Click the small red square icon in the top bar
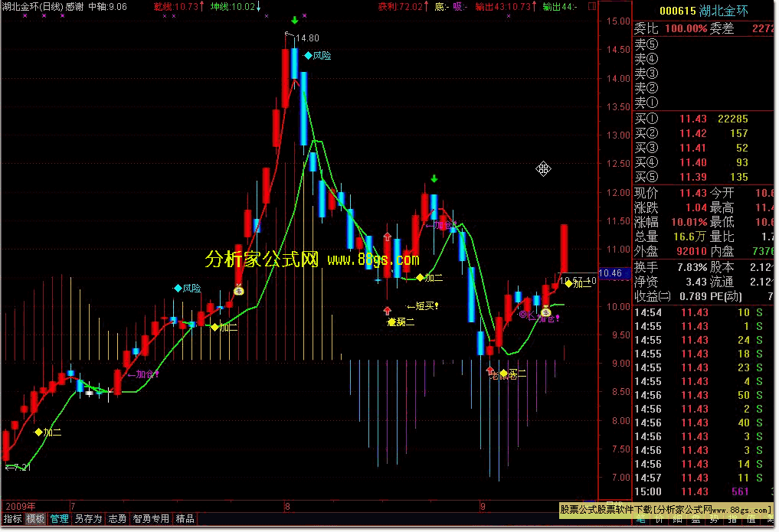The image size is (779, 532). [591, 6]
